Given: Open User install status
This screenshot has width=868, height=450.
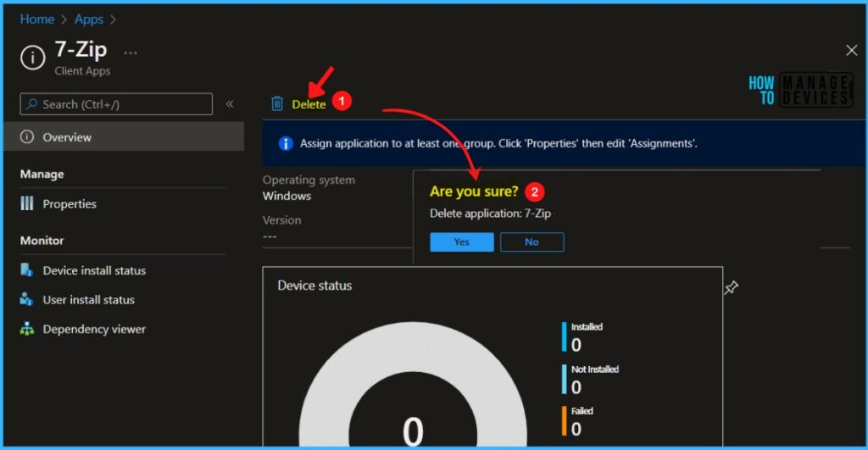Looking at the screenshot, I should click(x=88, y=299).
